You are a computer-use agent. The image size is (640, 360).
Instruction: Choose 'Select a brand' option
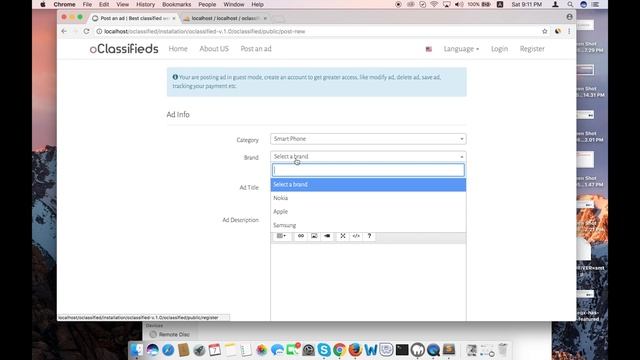pos(368,184)
